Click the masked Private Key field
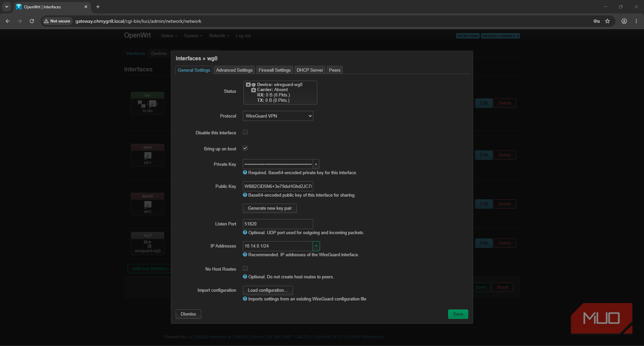644x346 pixels. tap(278, 164)
